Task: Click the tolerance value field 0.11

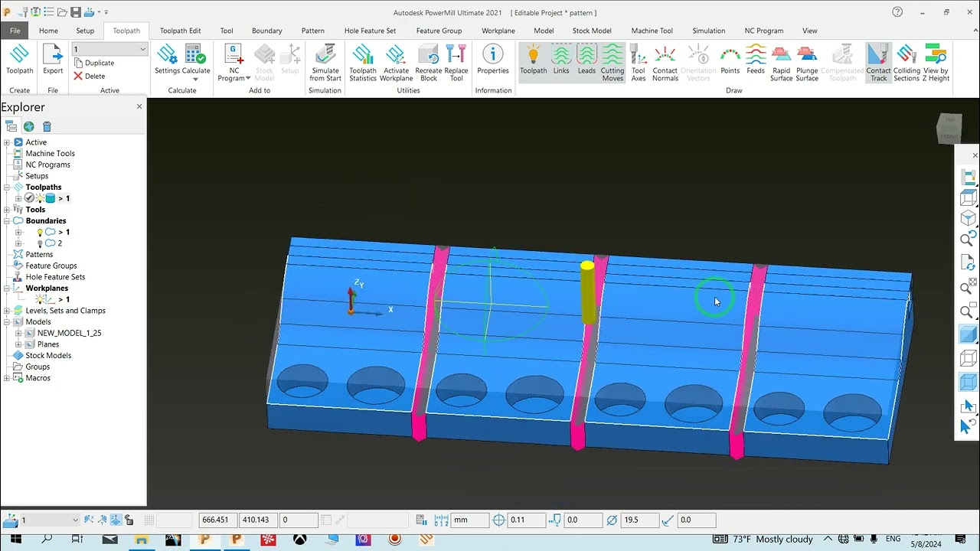Action: click(x=527, y=520)
